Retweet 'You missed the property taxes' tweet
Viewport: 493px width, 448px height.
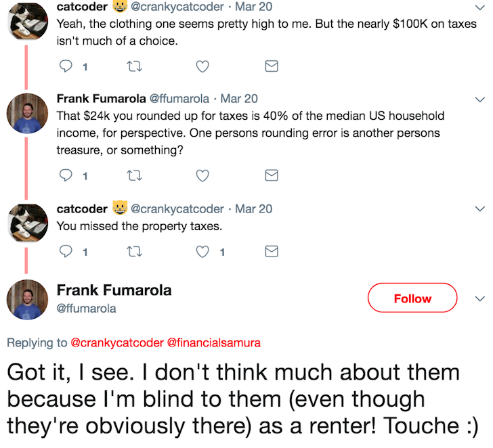134,251
